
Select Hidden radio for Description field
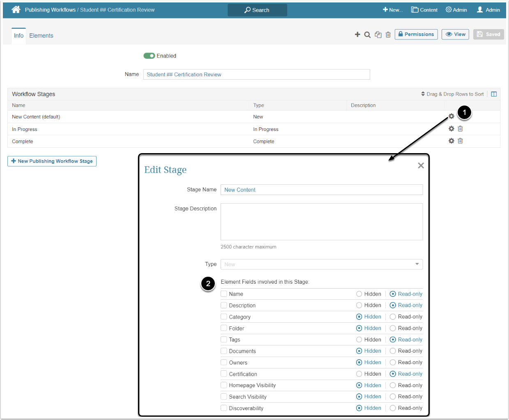click(359, 305)
